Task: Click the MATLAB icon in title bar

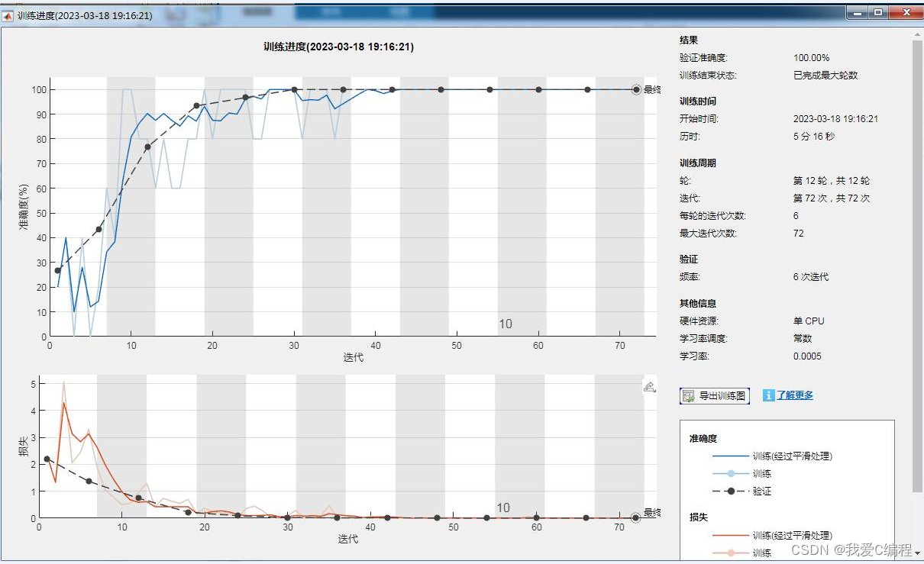Action: coord(8,15)
